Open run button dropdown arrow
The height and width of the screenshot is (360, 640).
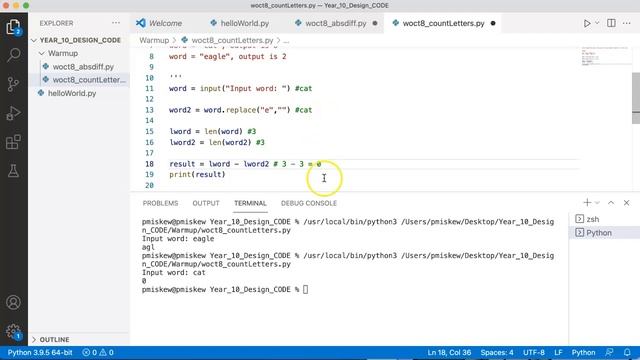click(597, 23)
